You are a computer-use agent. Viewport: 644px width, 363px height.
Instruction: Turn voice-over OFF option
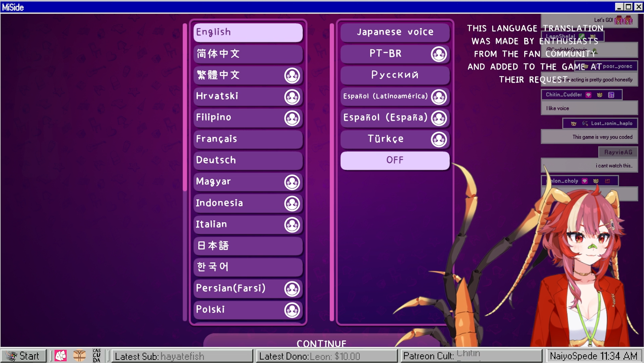point(395,160)
